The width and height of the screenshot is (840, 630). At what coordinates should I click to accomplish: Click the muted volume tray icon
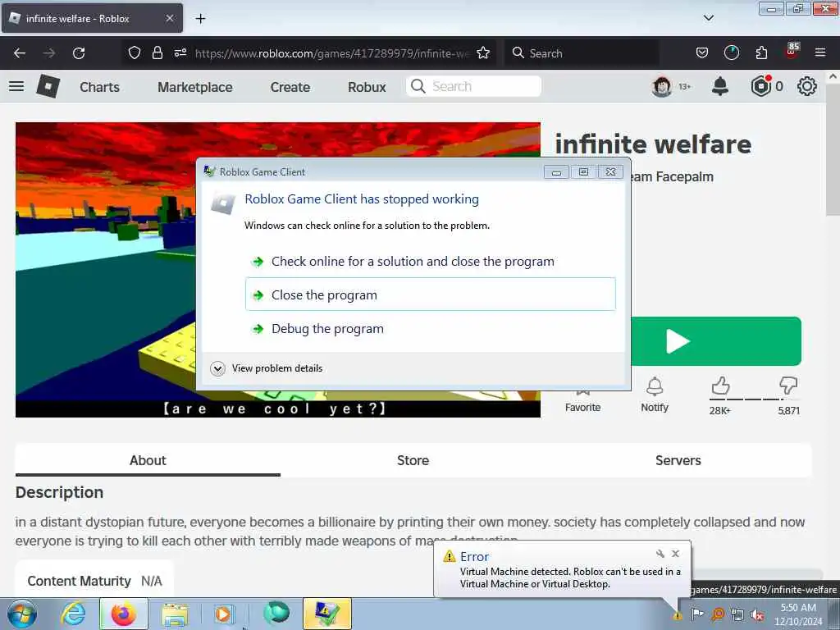pyautogui.click(x=757, y=614)
